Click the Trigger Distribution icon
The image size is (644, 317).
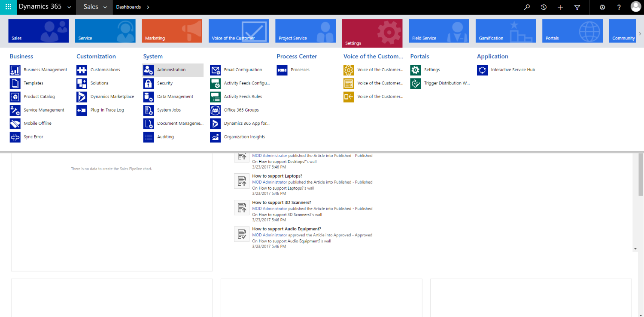416,83
